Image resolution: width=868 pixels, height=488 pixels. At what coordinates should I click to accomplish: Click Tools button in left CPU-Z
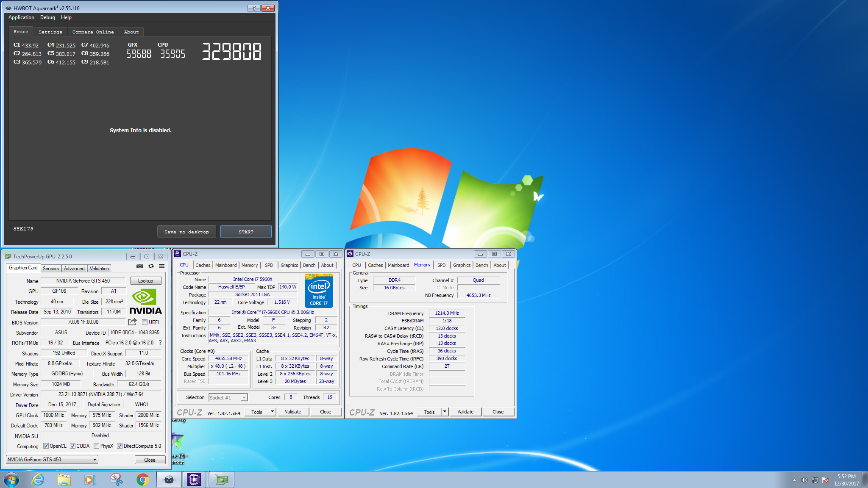[x=257, y=412]
